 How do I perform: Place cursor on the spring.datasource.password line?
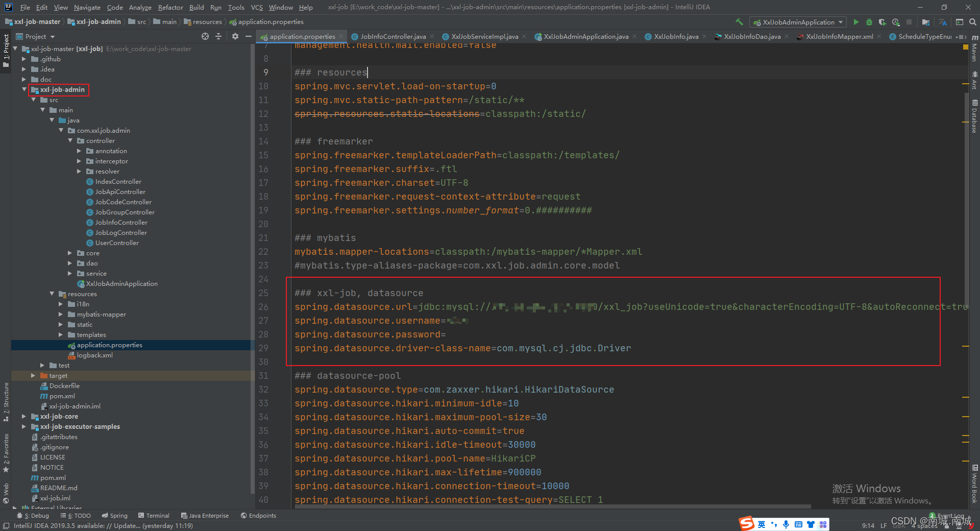370,334
